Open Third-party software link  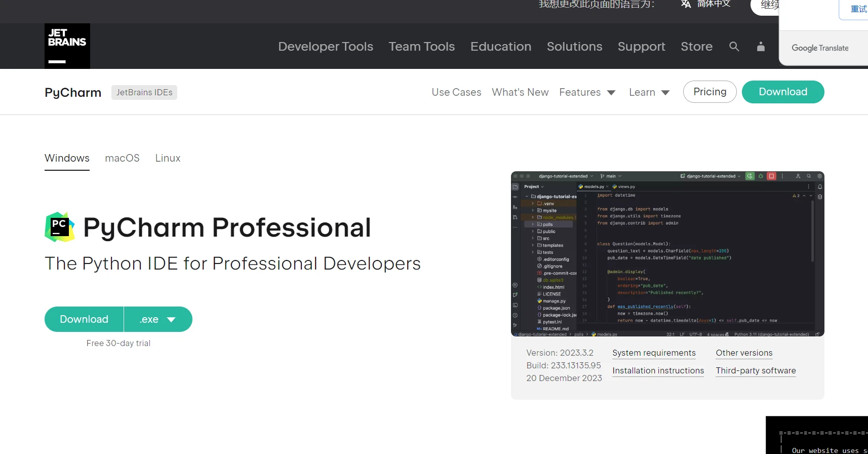click(756, 371)
